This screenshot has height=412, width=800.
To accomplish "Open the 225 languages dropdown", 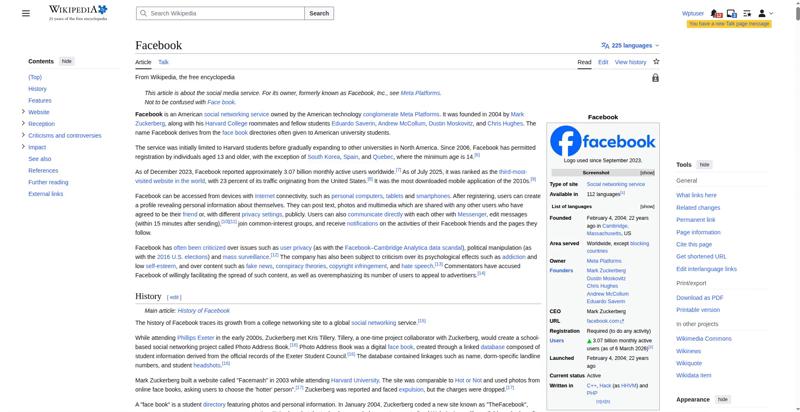I will pyautogui.click(x=630, y=45).
